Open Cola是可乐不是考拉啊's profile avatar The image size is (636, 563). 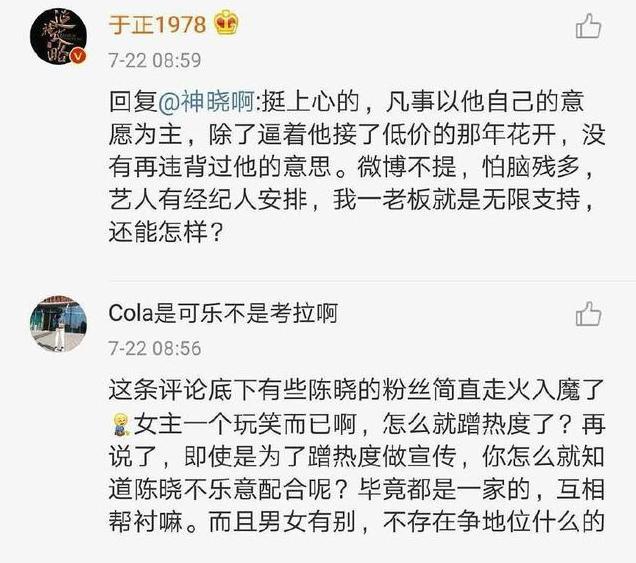click(58, 324)
